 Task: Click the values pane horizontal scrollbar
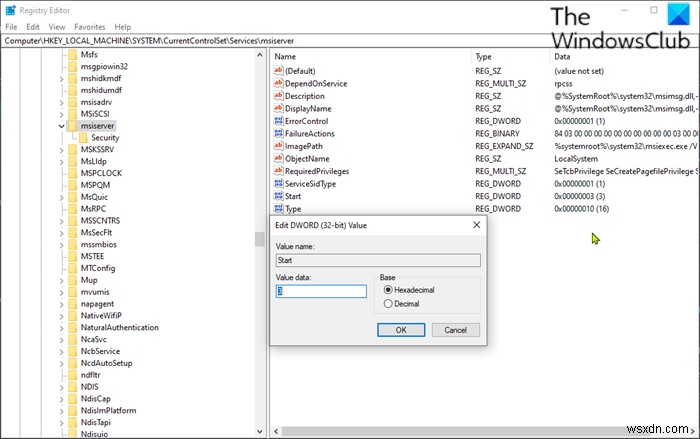484,431
